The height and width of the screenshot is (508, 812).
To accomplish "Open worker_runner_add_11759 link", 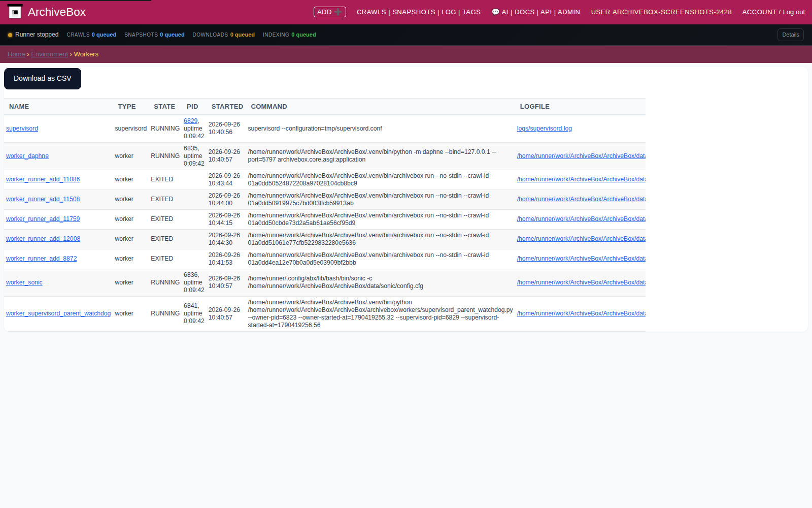I will point(43,219).
